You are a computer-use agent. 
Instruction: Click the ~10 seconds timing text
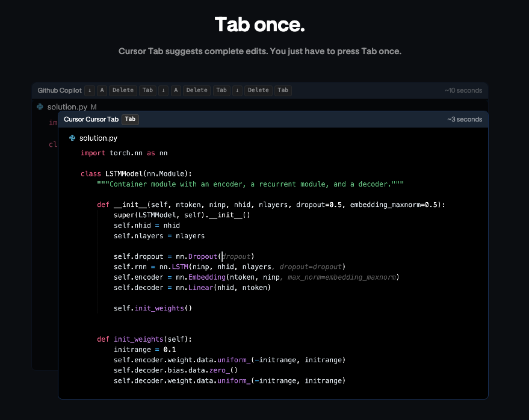click(463, 90)
